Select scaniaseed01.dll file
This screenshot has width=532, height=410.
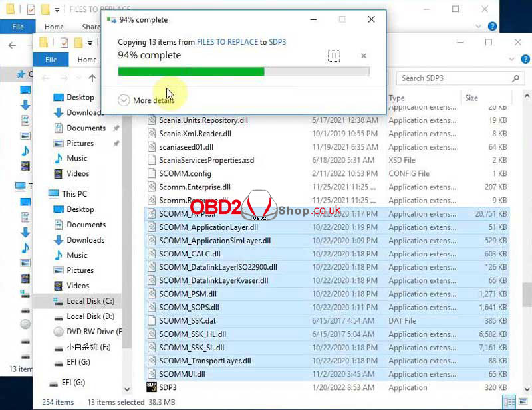186,147
